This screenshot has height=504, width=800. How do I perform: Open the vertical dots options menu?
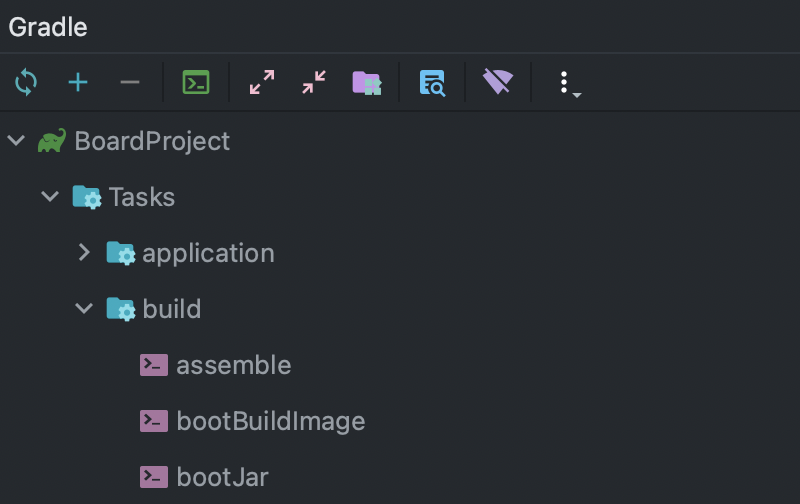point(569,83)
